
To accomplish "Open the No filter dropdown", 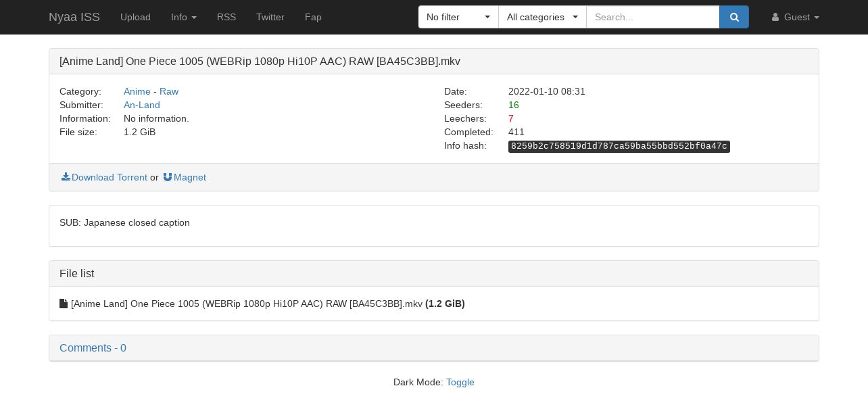I will tap(458, 17).
